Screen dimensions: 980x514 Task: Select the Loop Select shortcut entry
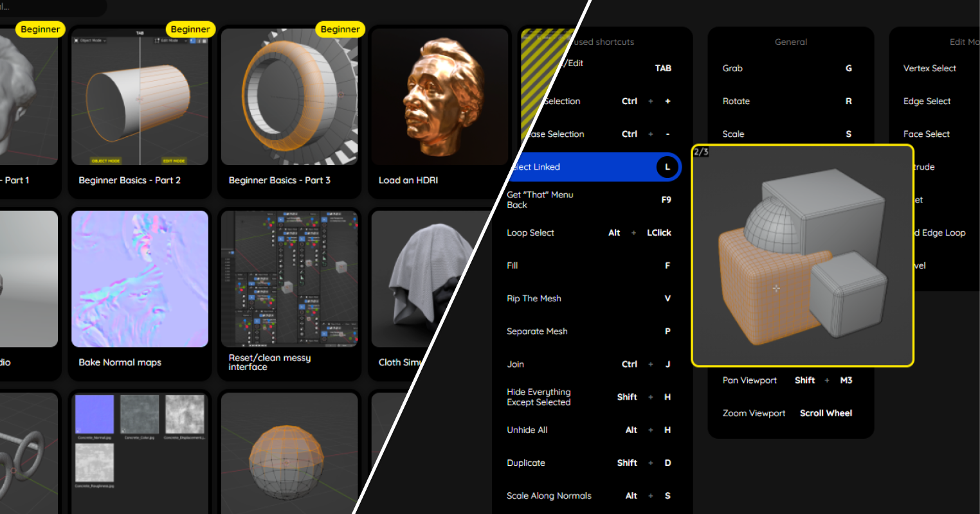tap(531, 233)
